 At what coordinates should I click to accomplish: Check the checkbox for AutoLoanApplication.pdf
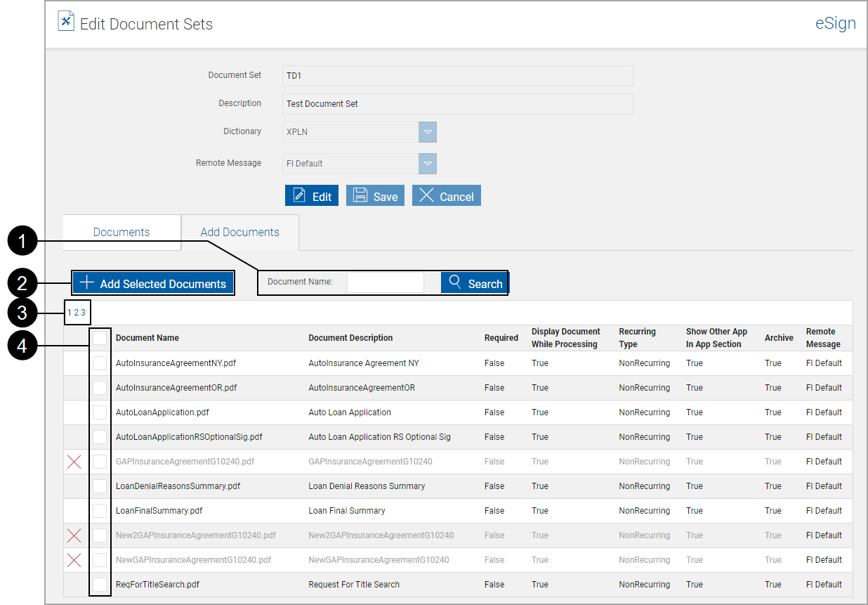[100, 412]
